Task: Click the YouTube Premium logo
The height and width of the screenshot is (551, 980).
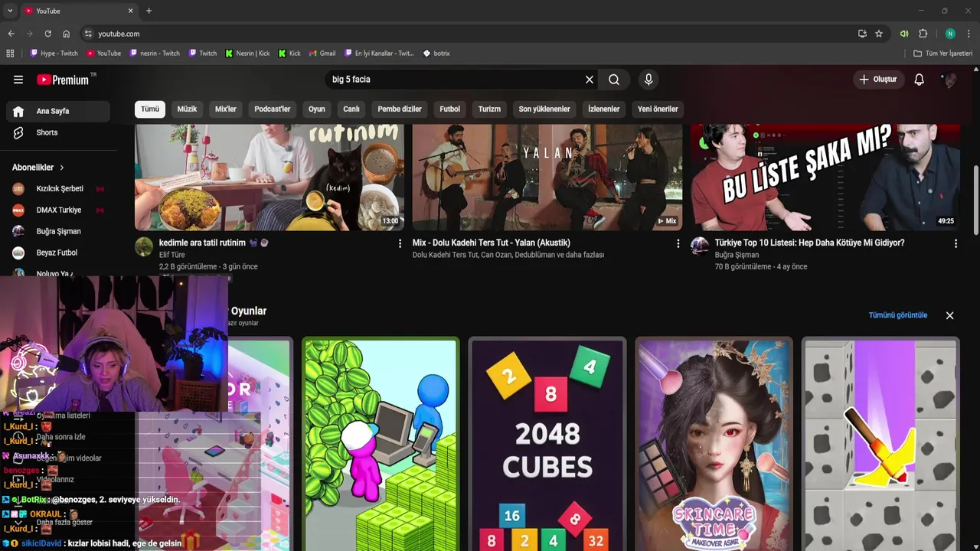Action: (x=63, y=80)
